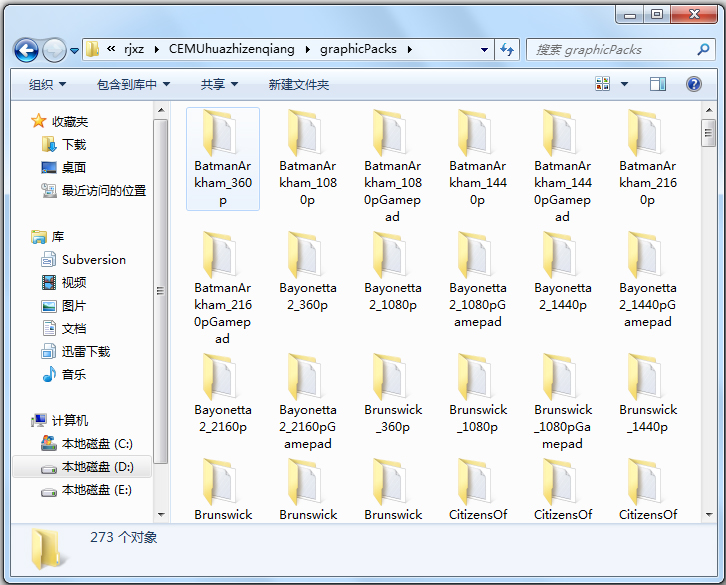Image resolution: width=726 pixels, height=585 pixels.
Task: Expand arrow after CEMUhuazhizenqiang in path
Action: (x=307, y=50)
